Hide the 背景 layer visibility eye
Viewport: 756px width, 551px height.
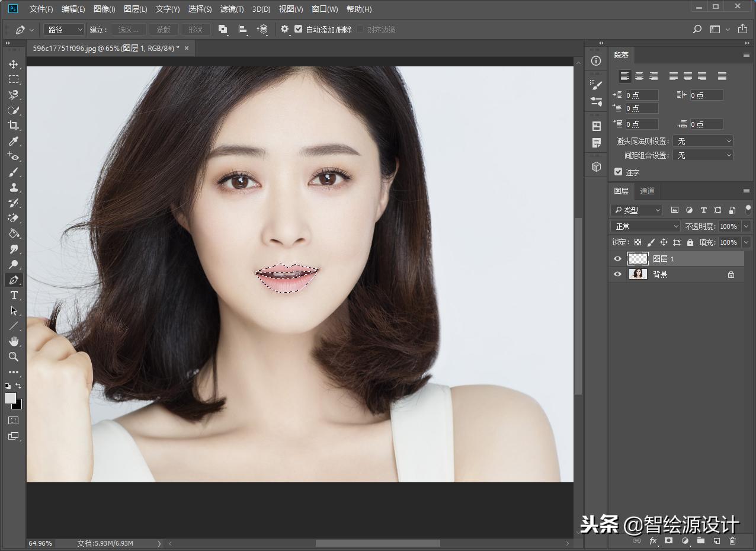(x=617, y=274)
